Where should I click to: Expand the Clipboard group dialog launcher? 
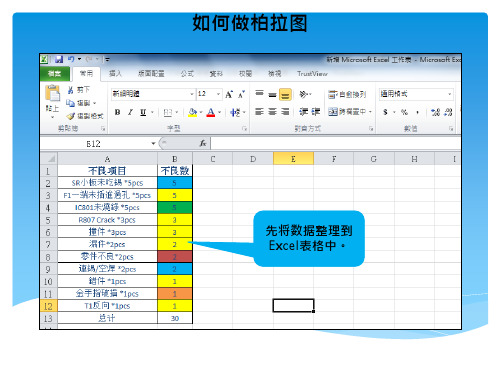[103, 128]
